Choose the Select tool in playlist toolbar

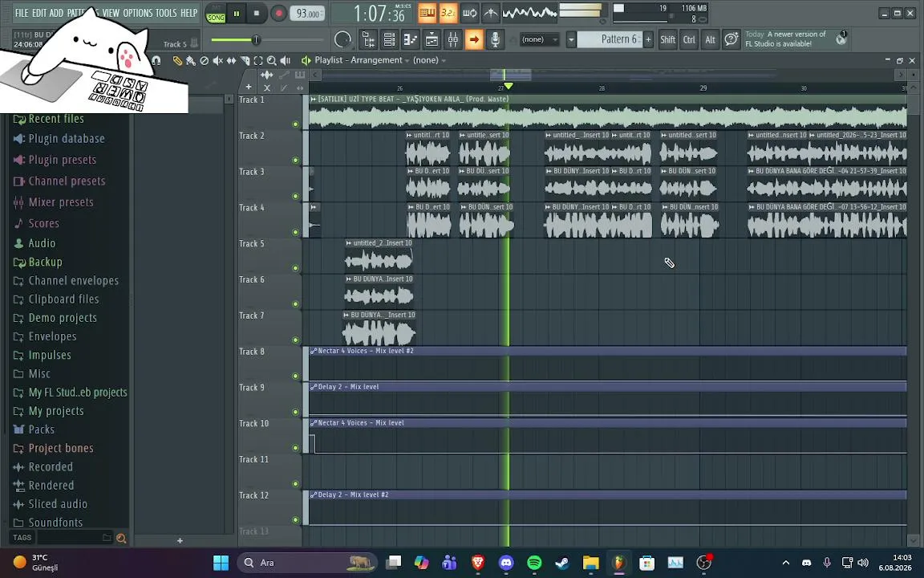(x=258, y=60)
